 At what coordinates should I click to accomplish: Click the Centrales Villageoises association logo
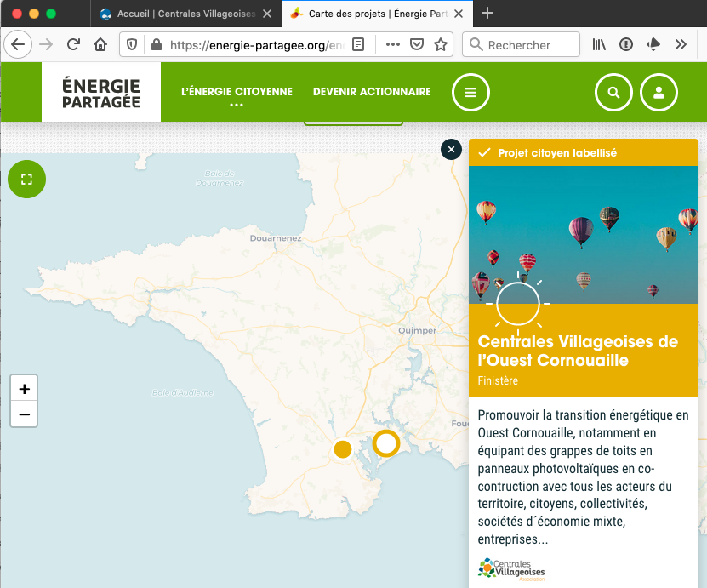pos(511,569)
